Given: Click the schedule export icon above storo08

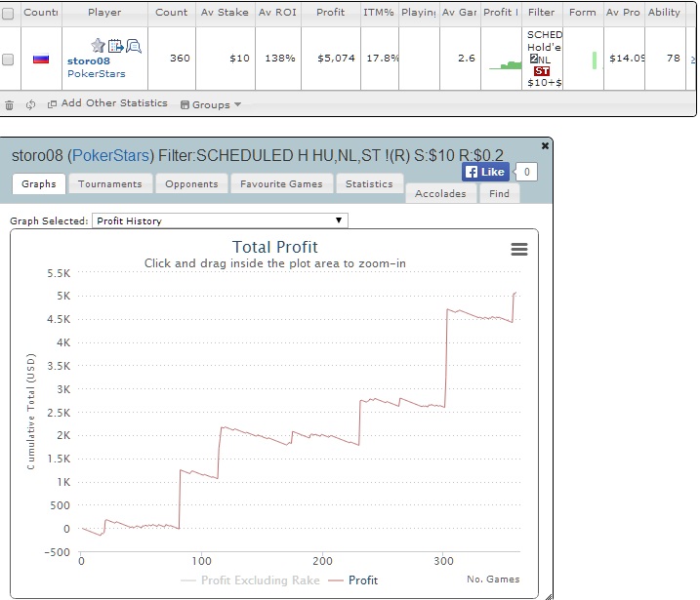Looking at the screenshot, I should pyautogui.click(x=115, y=46).
